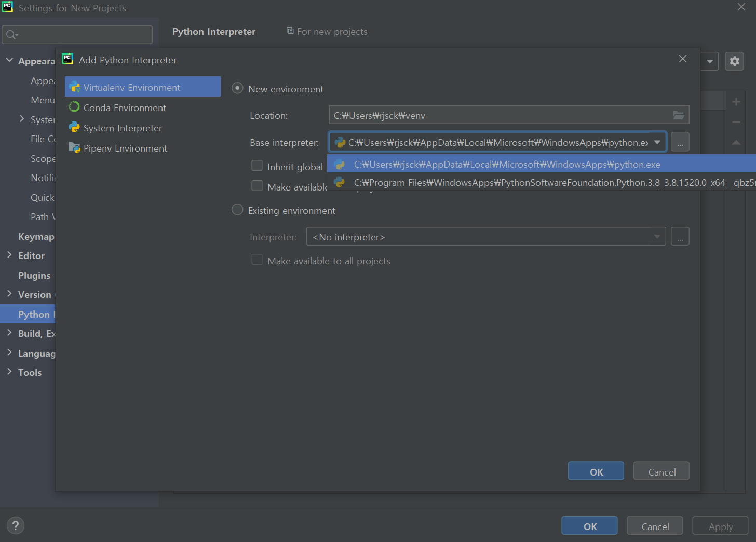Click OK in the Settings window

589,525
